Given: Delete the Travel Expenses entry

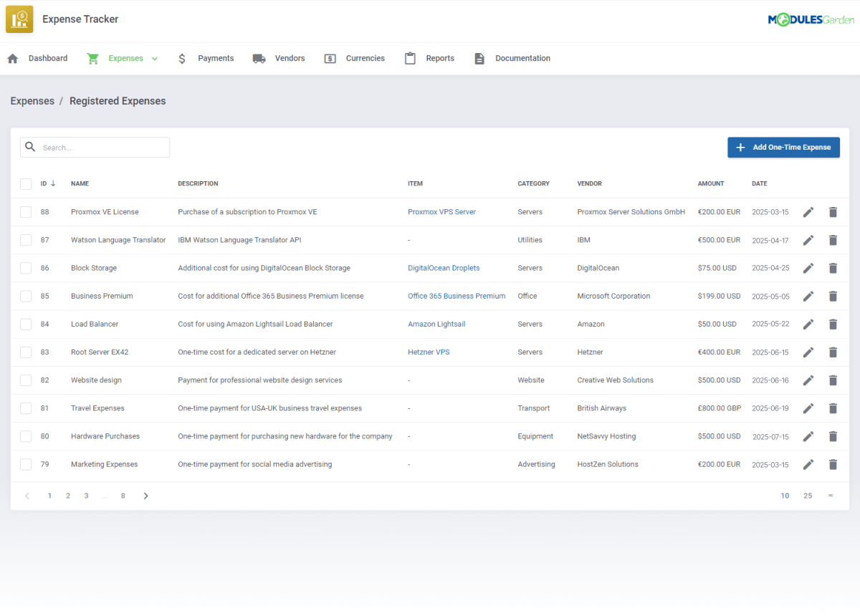Looking at the screenshot, I should [x=833, y=408].
